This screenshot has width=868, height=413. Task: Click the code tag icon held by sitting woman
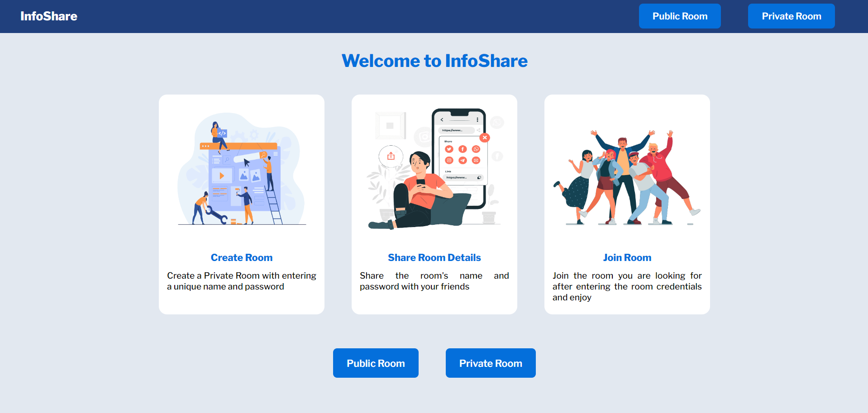click(222, 133)
